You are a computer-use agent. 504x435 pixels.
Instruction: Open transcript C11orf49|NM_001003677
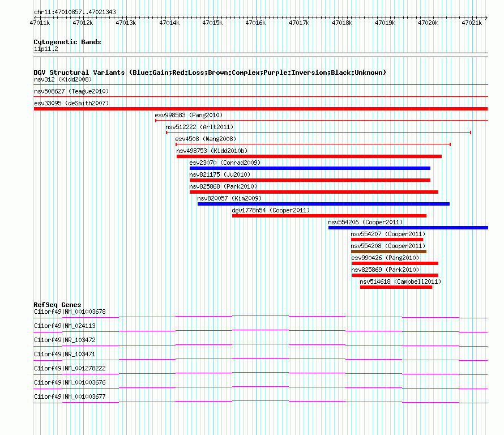[x=70, y=396]
